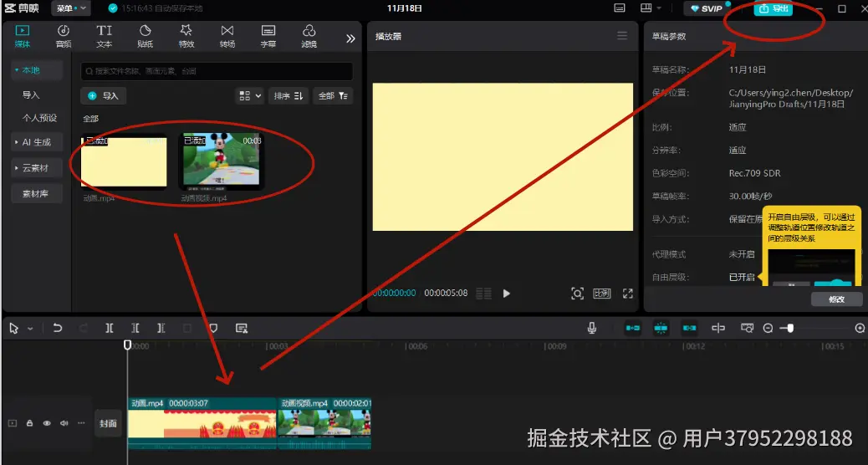
Task: Select 导入 in the sidebar
Action: click(x=31, y=95)
